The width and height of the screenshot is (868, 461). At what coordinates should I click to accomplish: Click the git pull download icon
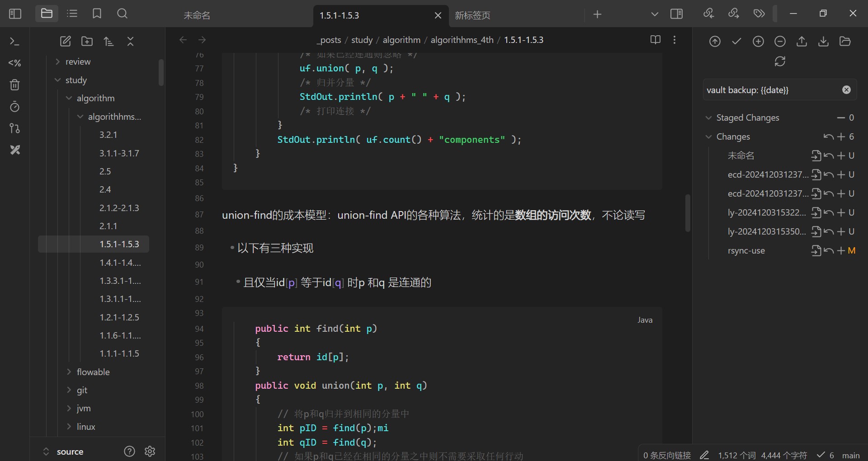point(823,42)
